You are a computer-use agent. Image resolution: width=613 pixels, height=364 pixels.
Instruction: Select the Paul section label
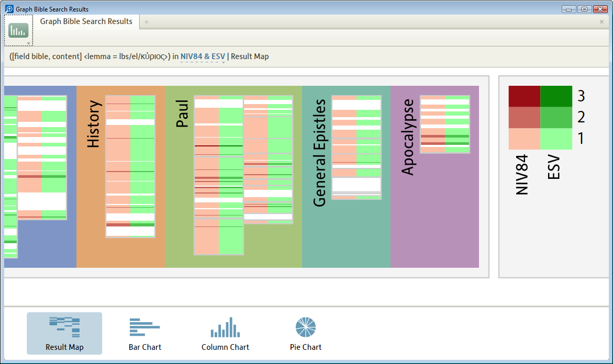(182, 113)
